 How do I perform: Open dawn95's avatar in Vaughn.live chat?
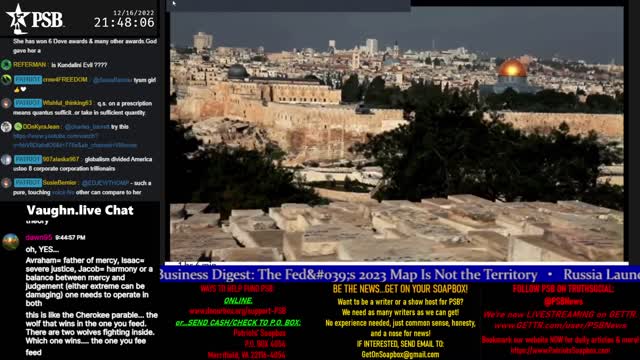click(11, 242)
